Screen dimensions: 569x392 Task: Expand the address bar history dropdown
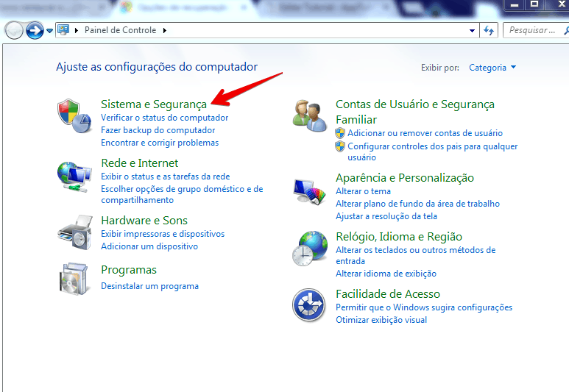tap(472, 31)
